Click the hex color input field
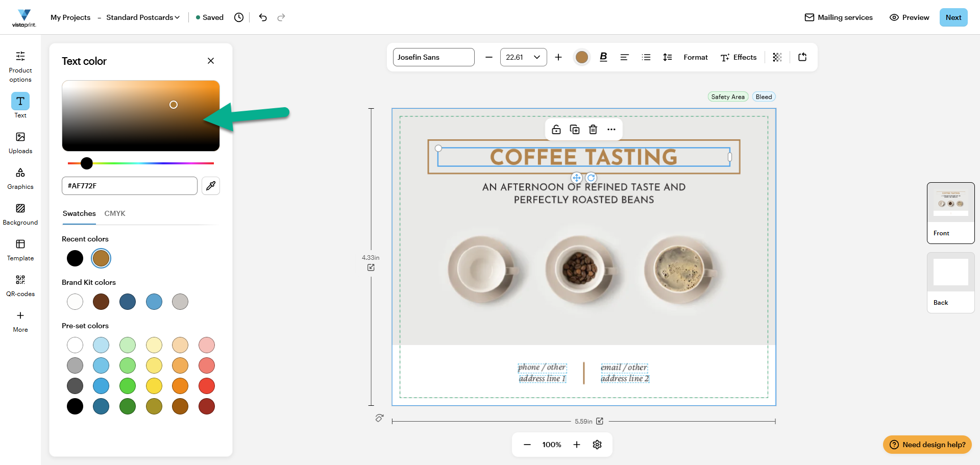This screenshot has height=465, width=980. coord(130,186)
